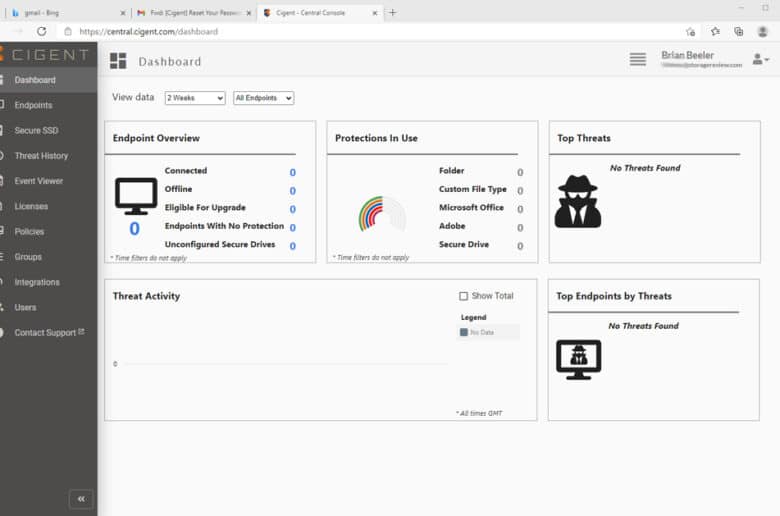Open the hamburger menu icon

pyautogui.click(x=638, y=59)
